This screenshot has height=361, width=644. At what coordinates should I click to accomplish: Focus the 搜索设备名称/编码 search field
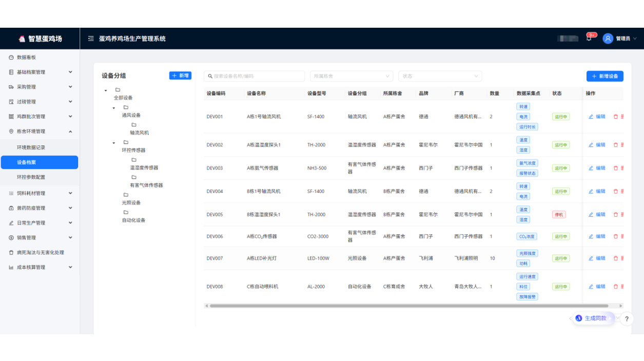tap(254, 76)
